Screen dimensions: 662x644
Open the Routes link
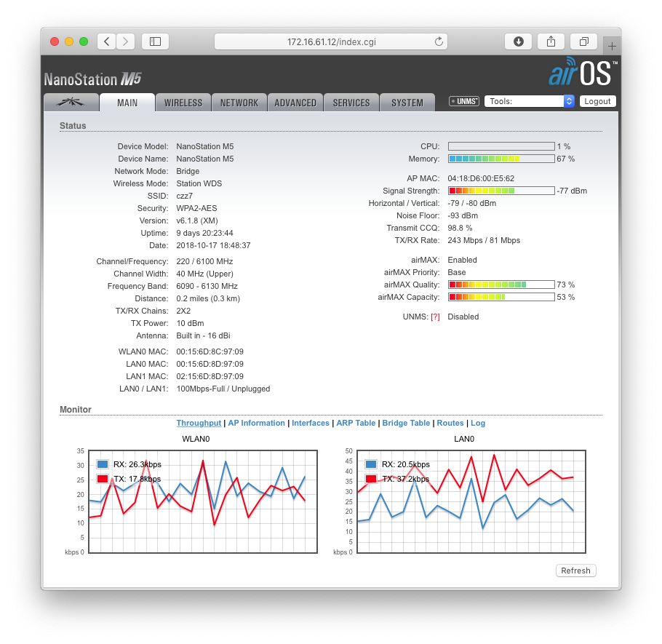point(450,423)
